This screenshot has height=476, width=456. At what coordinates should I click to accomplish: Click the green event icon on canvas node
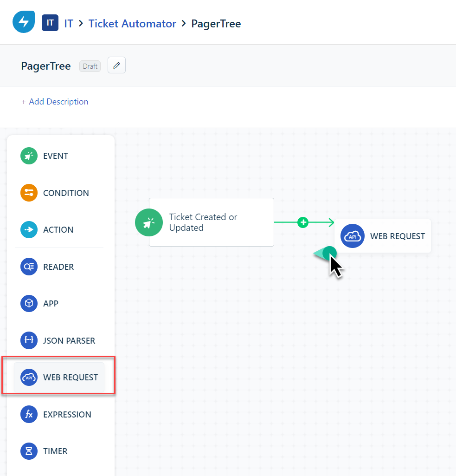[x=149, y=222]
